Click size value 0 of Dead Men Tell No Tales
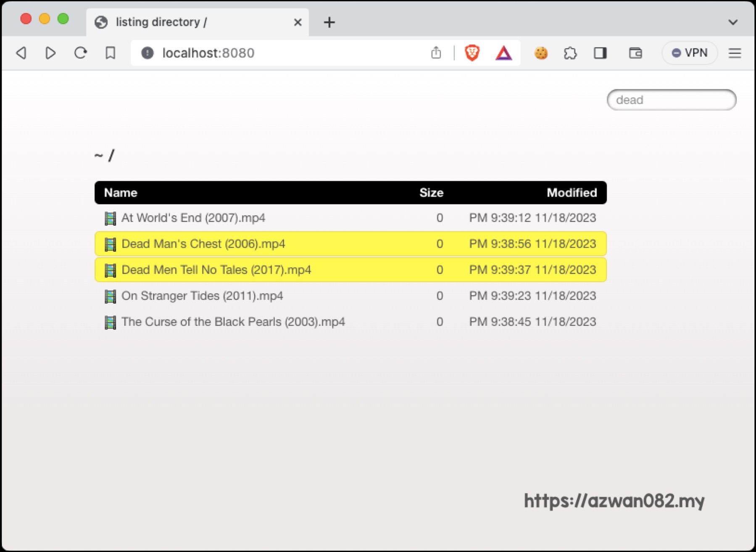 pyautogui.click(x=440, y=270)
